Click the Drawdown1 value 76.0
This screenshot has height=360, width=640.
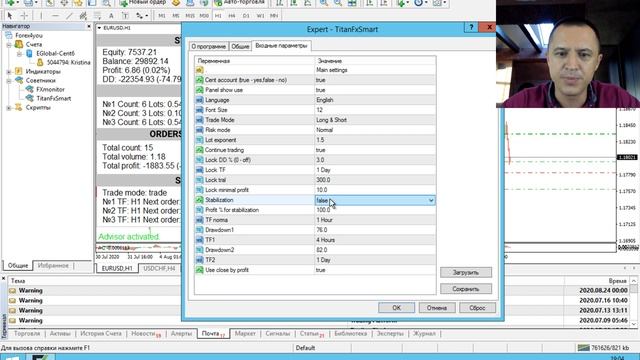point(375,230)
